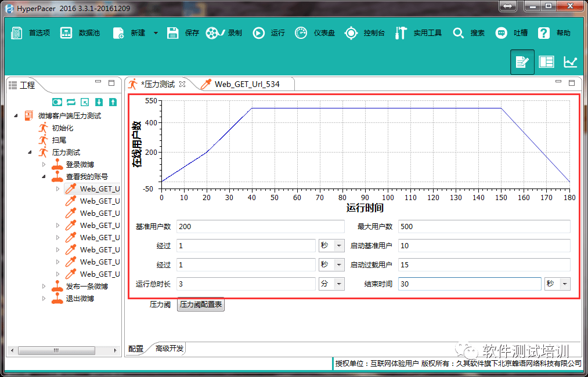Click the 启动基准用户 input field
This screenshot has height=377, width=588.
coord(484,245)
